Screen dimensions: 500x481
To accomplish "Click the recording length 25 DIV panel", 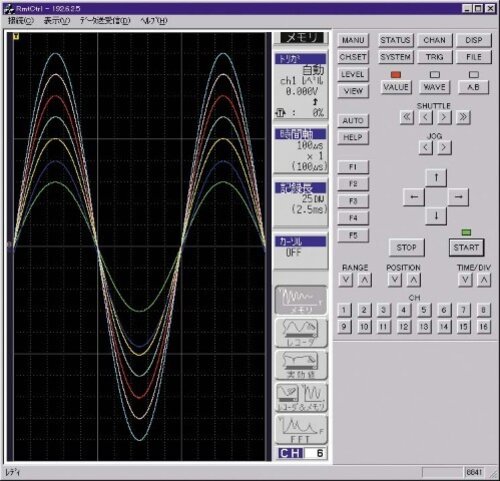I will click(x=301, y=203).
